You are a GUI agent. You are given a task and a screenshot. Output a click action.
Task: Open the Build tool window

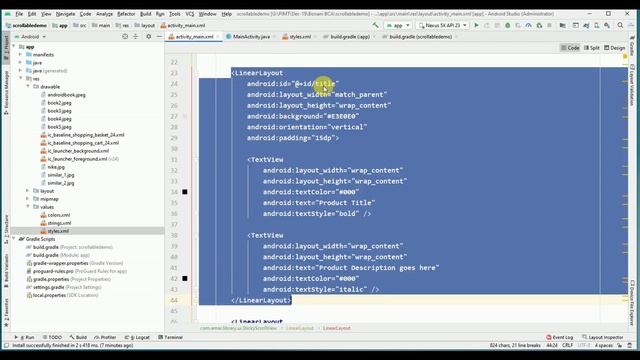click(x=78, y=337)
